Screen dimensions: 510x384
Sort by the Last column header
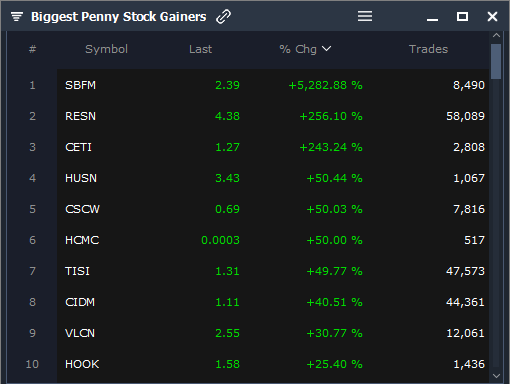click(x=200, y=49)
